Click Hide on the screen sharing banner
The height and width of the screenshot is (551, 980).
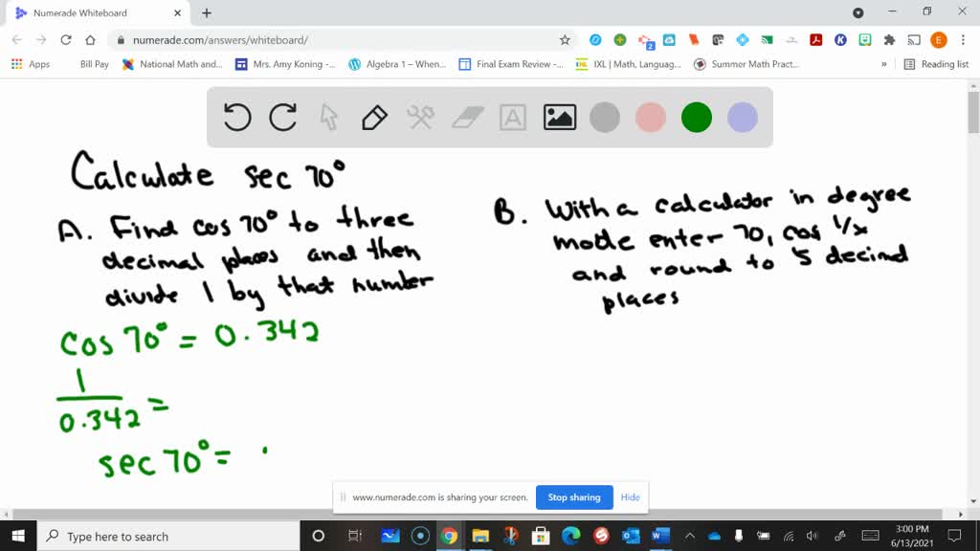(630, 497)
